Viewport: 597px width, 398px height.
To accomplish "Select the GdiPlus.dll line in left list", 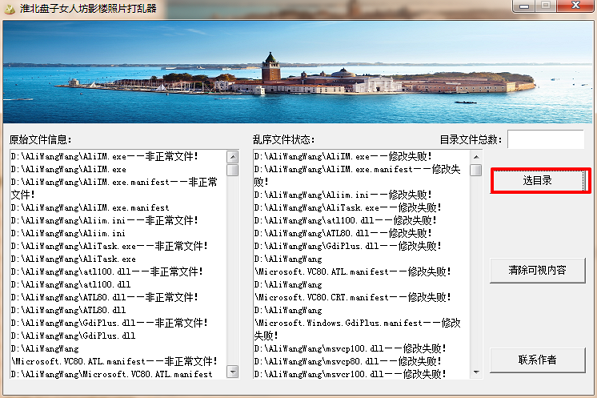I will 73,336.
